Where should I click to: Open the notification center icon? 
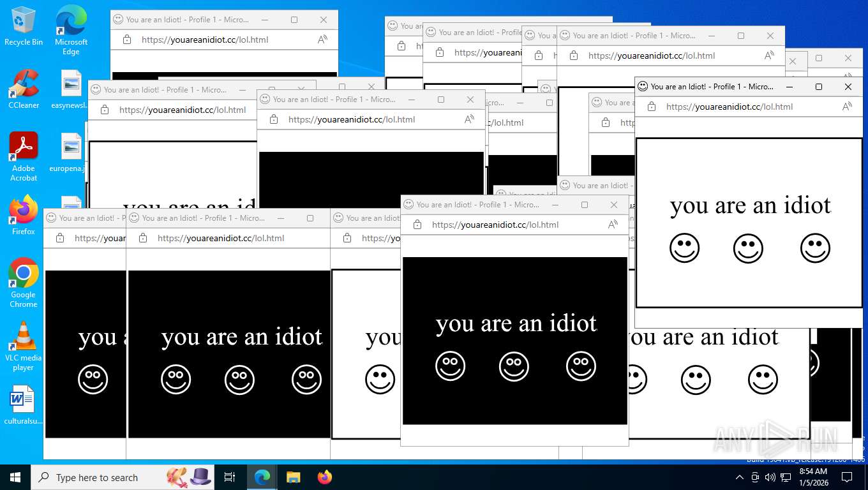847,477
